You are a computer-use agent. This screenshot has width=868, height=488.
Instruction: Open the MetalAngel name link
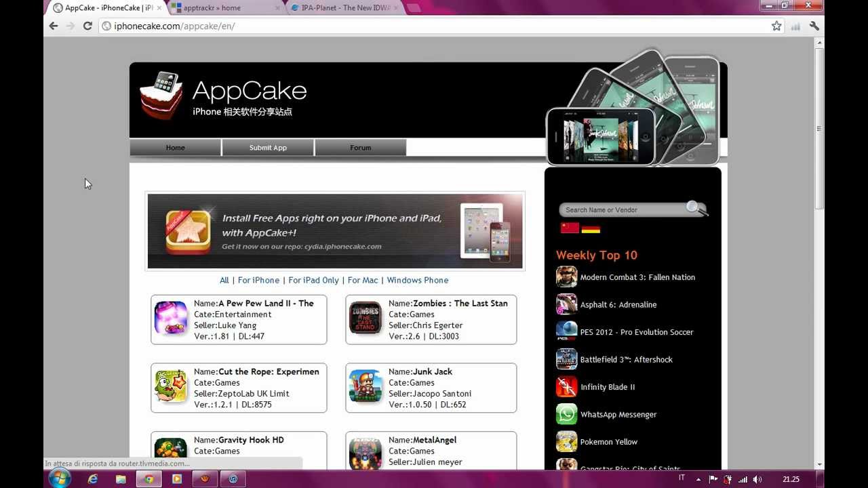[x=435, y=440]
